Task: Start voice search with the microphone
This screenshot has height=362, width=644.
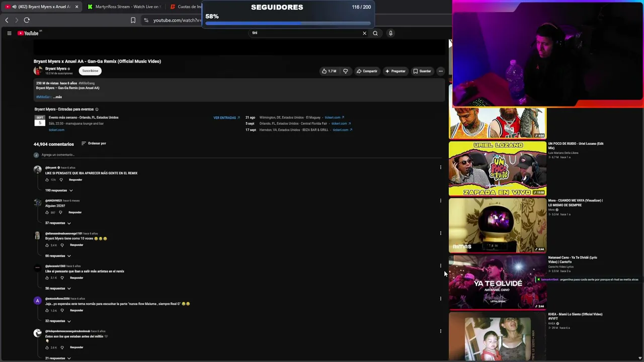Action: [390, 33]
